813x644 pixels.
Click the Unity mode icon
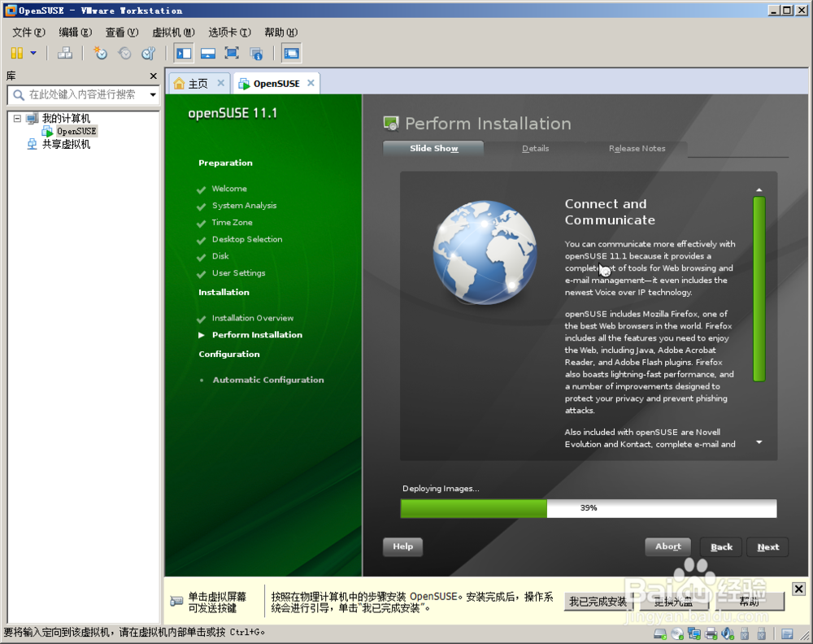tap(256, 53)
